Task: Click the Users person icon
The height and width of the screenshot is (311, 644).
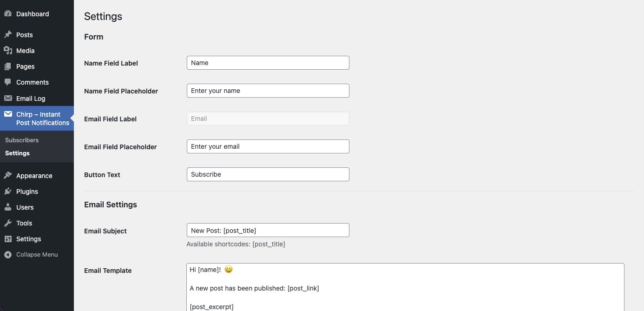Action: (8, 207)
